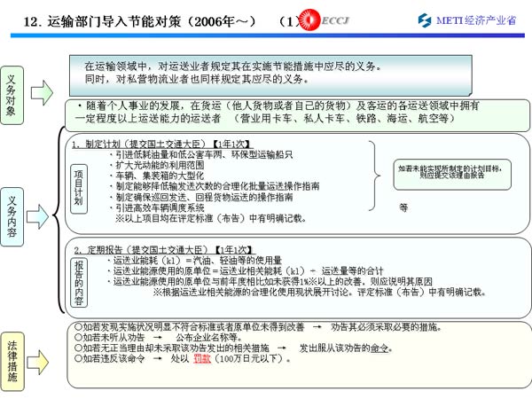The width and height of the screenshot is (532, 399).
Task: Click bullet 运送业能耗（kl）＝汽油、轻油等的使用量
Action: tap(194, 261)
